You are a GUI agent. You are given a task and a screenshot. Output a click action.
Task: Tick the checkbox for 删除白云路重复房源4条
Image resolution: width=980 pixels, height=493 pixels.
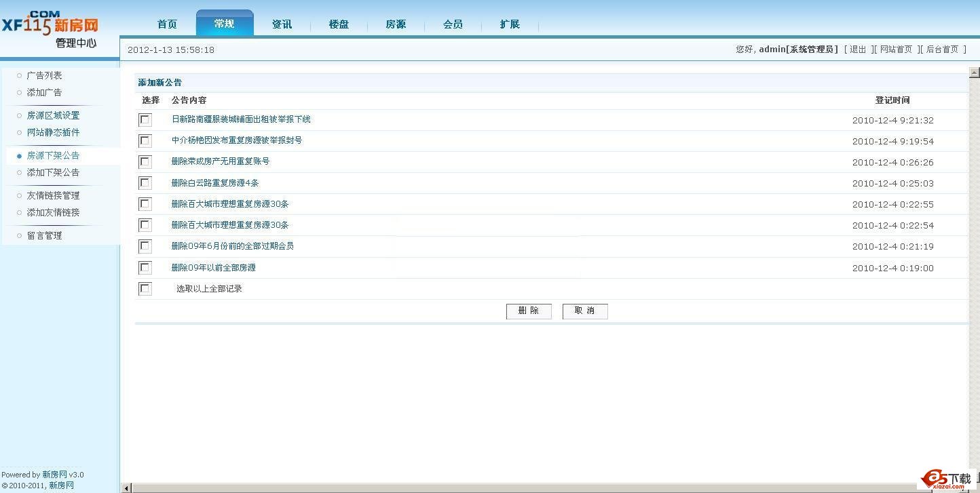click(x=145, y=183)
